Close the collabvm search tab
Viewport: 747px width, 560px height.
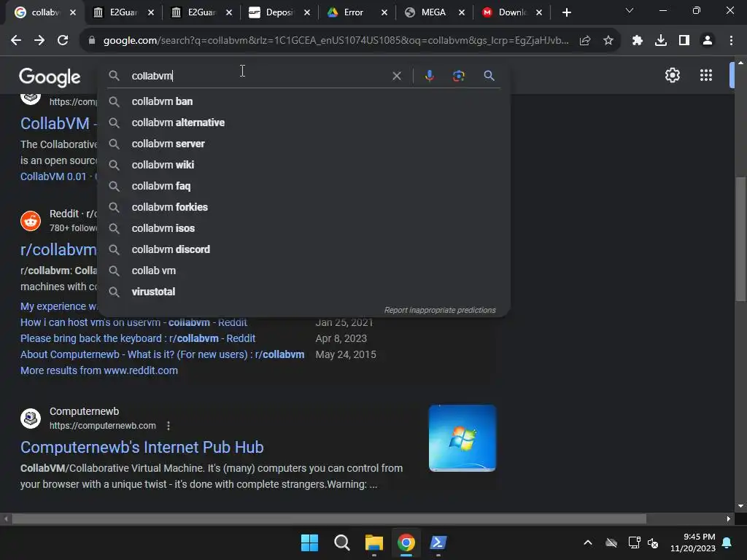(x=73, y=13)
